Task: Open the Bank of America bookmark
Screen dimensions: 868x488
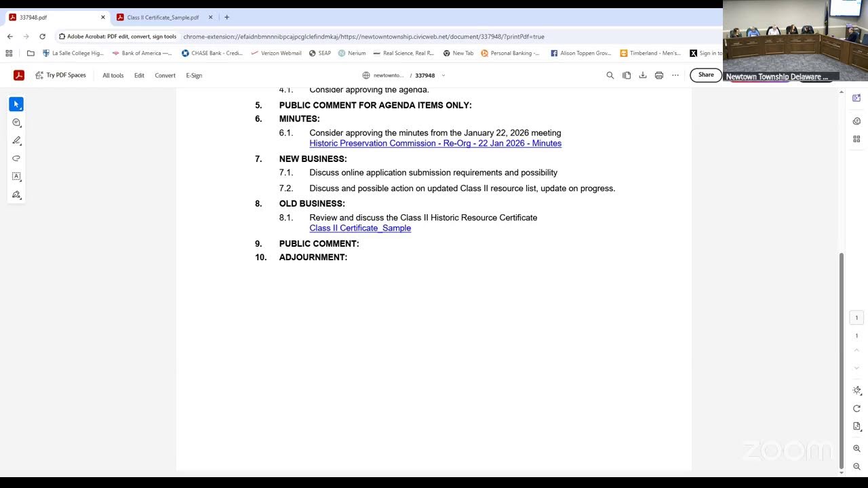Action: [x=142, y=53]
